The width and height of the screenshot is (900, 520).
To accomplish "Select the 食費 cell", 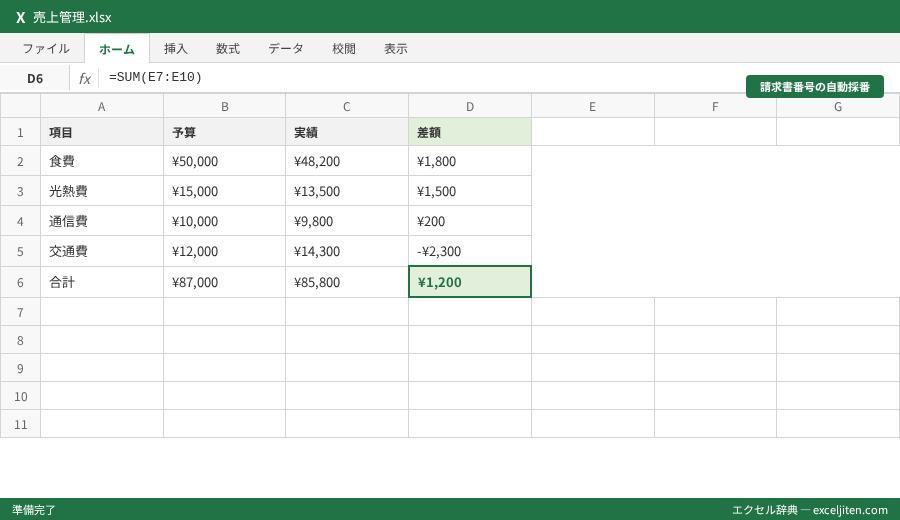I will (102, 161).
